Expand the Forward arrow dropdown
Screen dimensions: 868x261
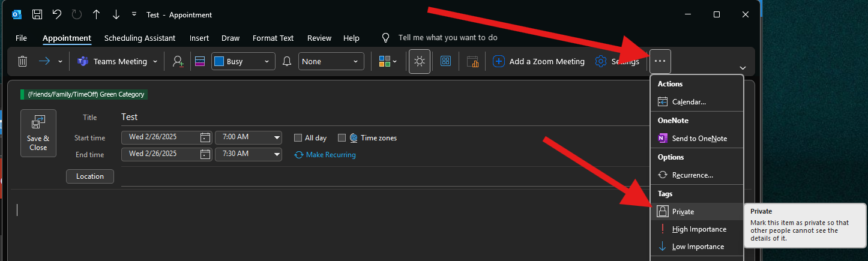pyautogui.click(x=60, y=61)
